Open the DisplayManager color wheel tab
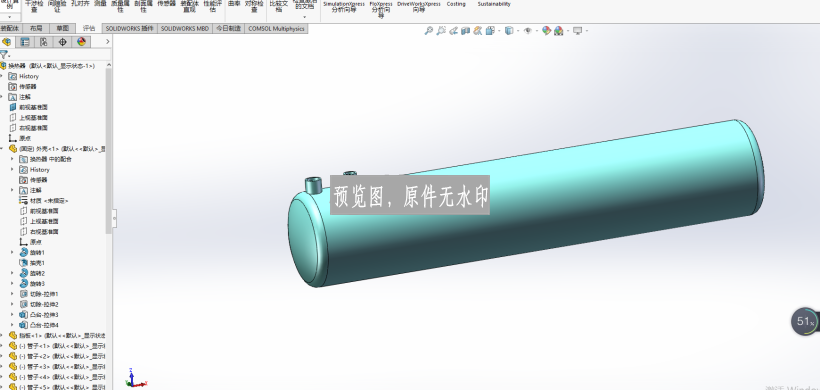 coord(81,42)
